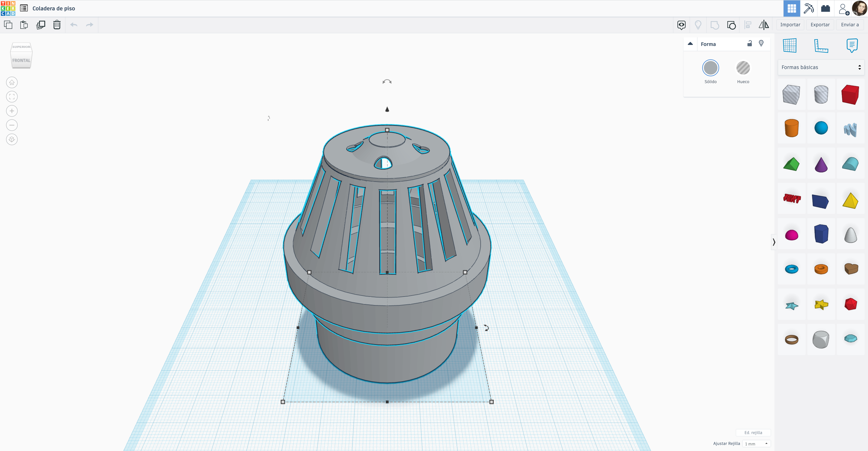Set the shape to Hueco (hole) mode
The height and width of the screenshot is (451, 868).
click(743, 68)
